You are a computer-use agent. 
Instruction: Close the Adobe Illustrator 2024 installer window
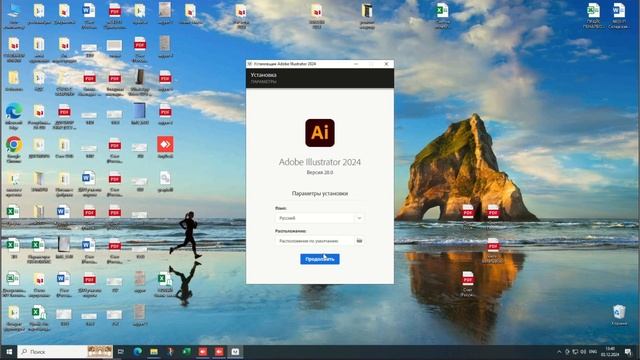pos(386,64)
